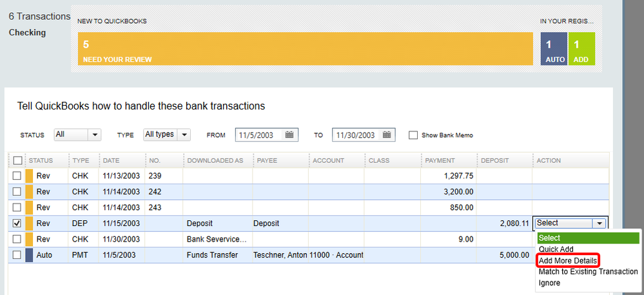This screenshot has height=295, width=644.
Task: Check the Funds Transfer row checkbox
Action: 17,255
